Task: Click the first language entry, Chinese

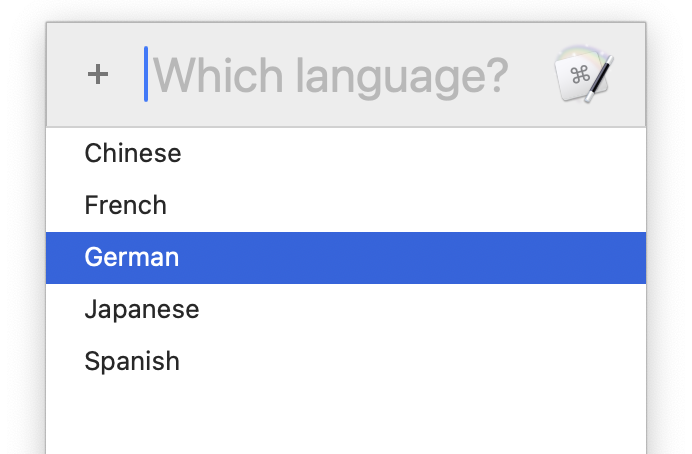Action: click(x=133, y=154)
